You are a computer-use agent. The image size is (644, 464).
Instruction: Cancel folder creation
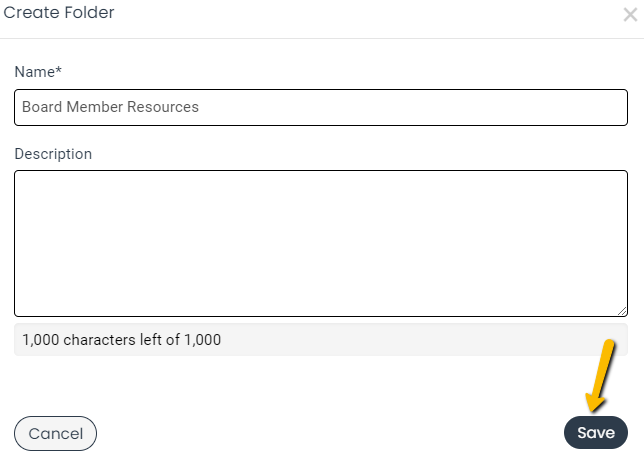55,433
